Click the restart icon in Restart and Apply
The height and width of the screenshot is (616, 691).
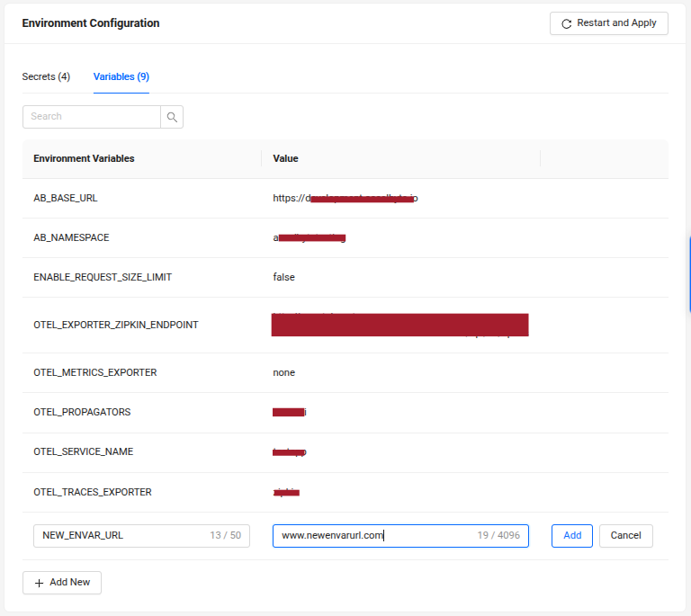coord(566,23)
